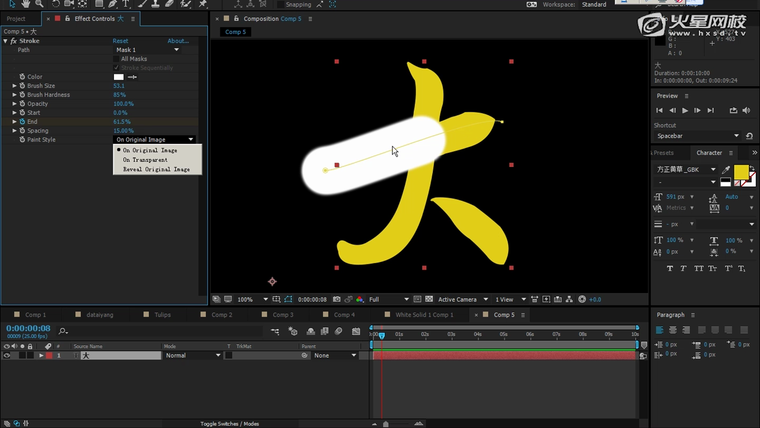Image resolution: width=760 pixels, height=428 pixels.
Task: Click the white Stroke color swatch
Action: tap(119, 77)
